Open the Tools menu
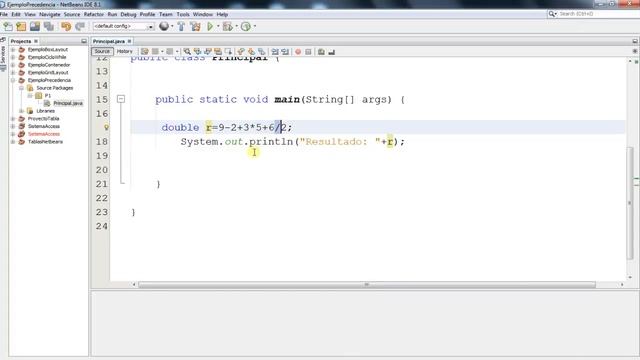The height and width of the screenshot is (360, 640). tap(183, 14)
